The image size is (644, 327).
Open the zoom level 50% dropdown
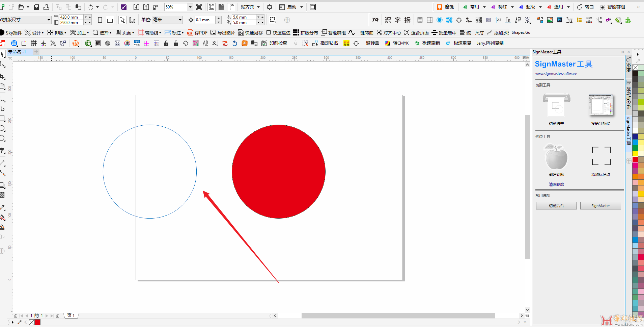(x=190, y=7)
